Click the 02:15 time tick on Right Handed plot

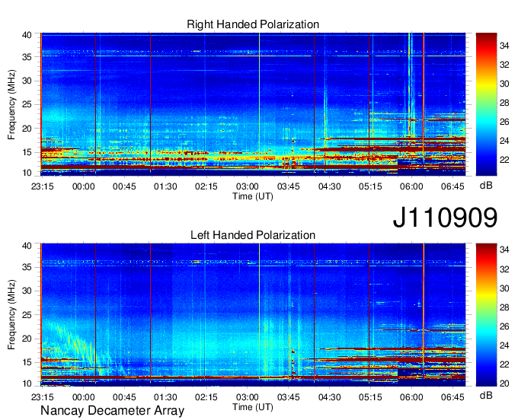[206, 186]
